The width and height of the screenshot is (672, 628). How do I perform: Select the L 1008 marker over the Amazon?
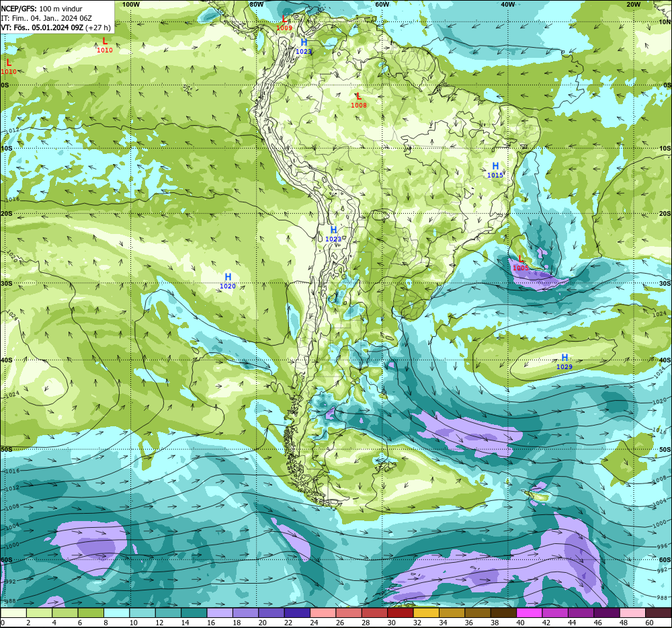(359, 100)
